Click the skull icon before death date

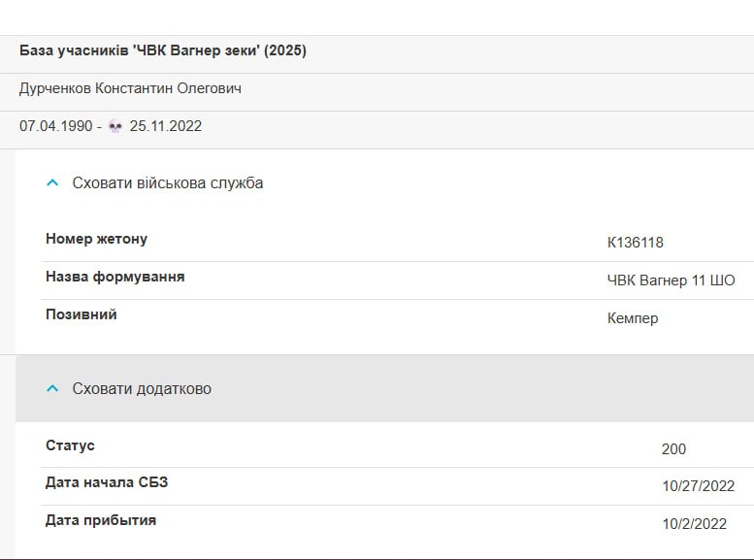[x=115, y=126]
